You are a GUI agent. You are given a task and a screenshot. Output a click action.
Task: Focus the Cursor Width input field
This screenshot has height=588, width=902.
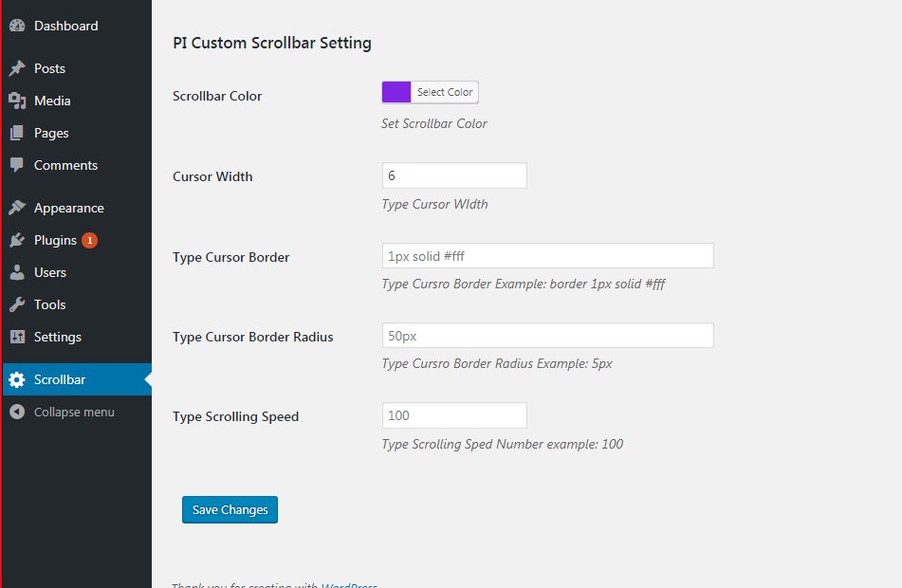[454, 175]
